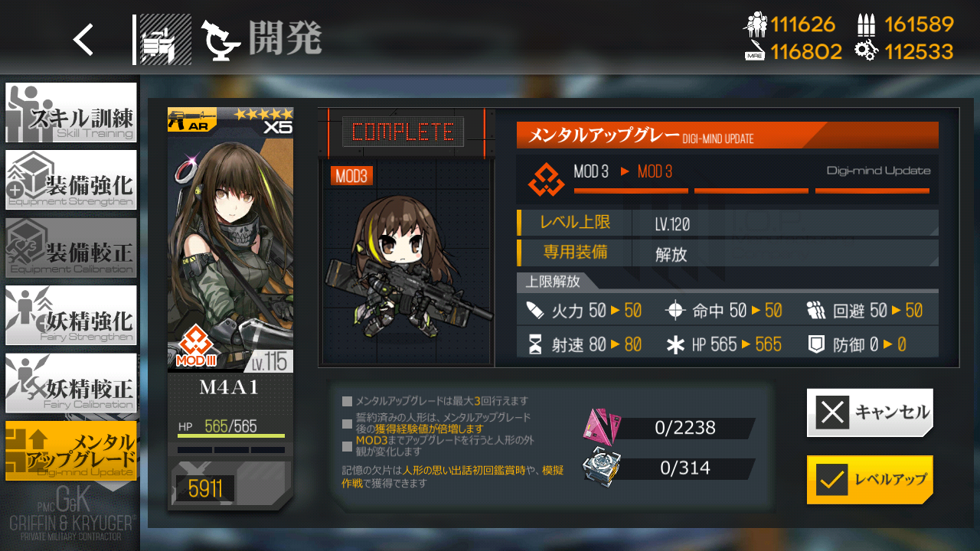980x551 pixels.
Task: Click the MOD 3 upgrade progress bar
Action: tap(751, 191)
